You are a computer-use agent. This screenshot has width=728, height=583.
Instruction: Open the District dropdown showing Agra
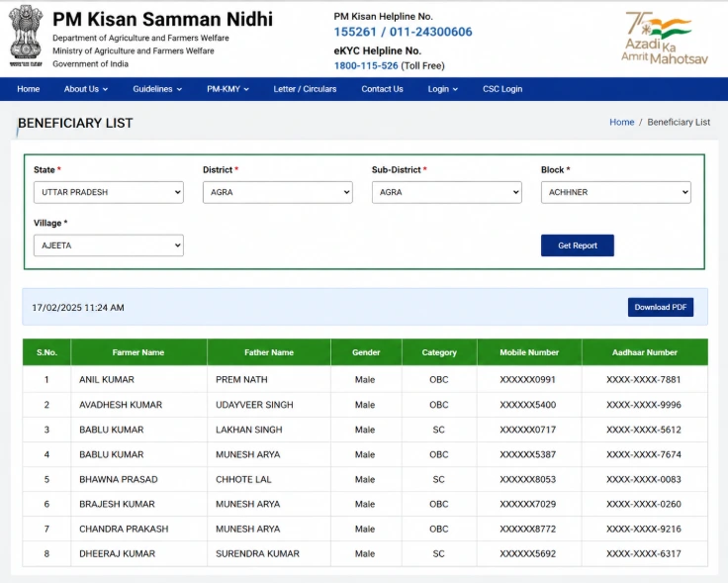[x=278, y=192]
